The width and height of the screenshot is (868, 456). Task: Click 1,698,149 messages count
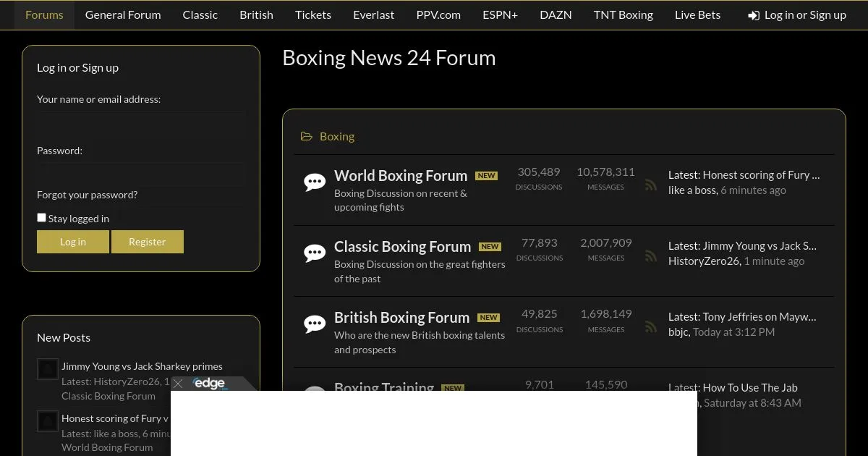pos(606,314)
